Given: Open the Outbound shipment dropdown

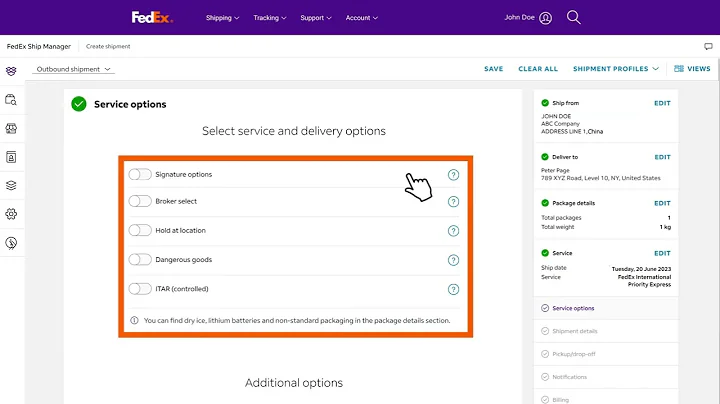Looking at the screenshot, I should click(x=73, y=69).
